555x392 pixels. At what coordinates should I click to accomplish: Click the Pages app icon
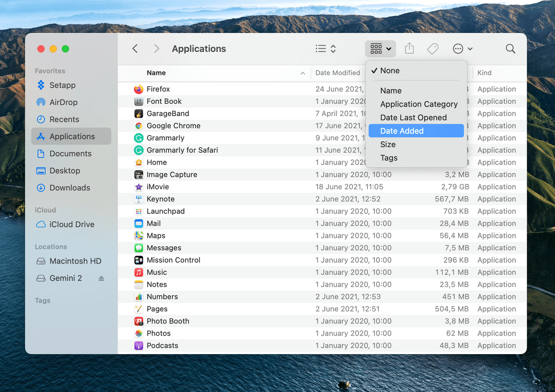pyautogui.click(x=139, y=309)
